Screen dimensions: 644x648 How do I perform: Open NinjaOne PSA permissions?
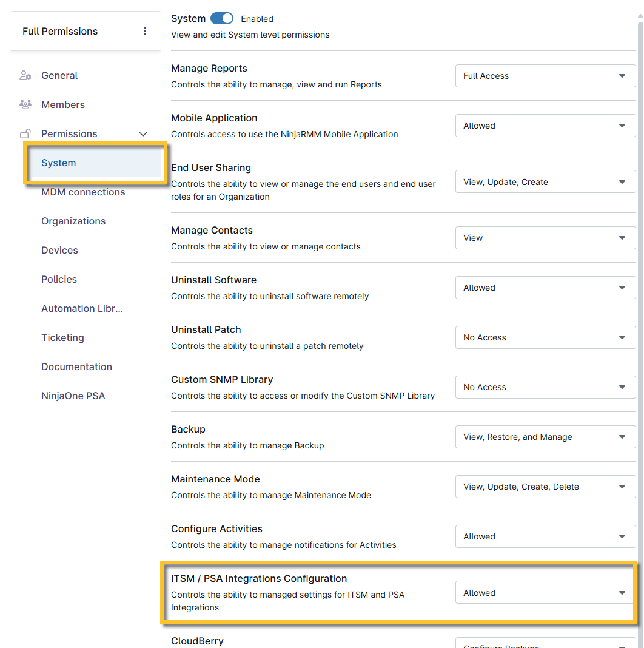click(x=73, y=396)
